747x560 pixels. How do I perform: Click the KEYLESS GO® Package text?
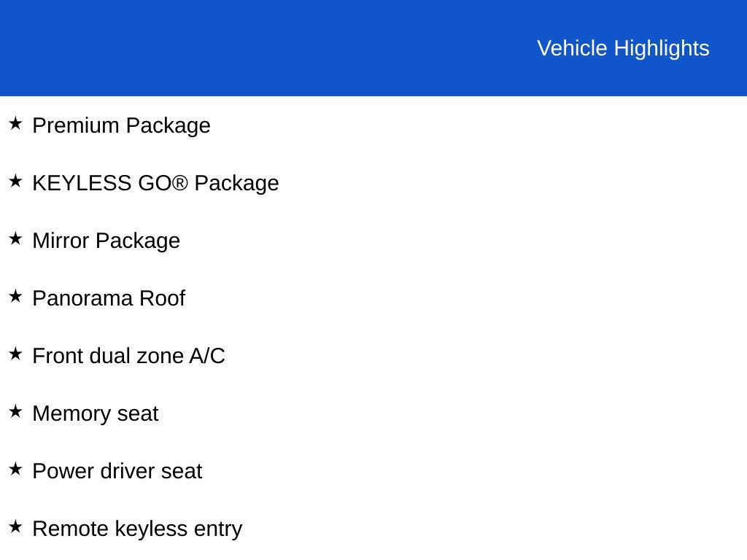(156, 184)
